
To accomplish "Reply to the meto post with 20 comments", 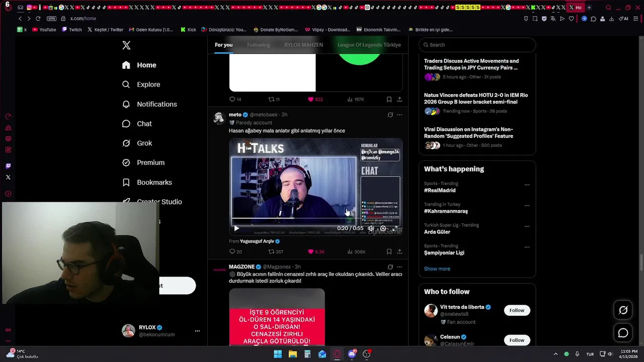I will click(235, 251).
